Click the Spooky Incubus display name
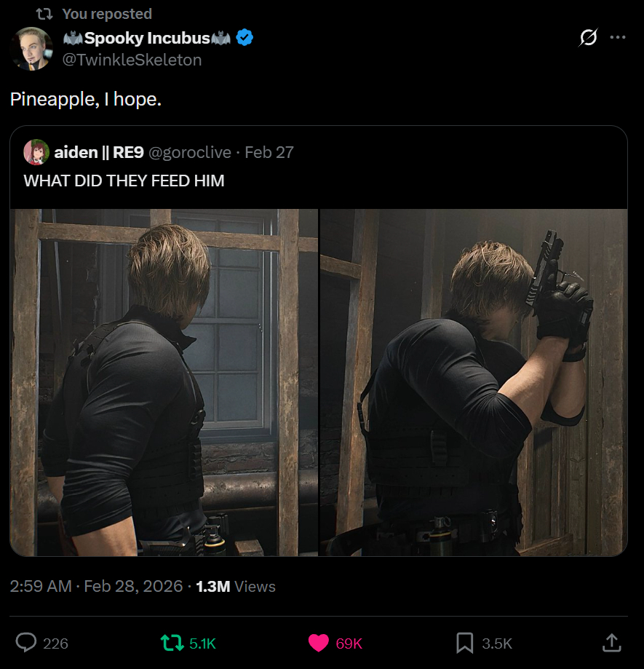The image size is (644, 669). click(x=147, y=39)
